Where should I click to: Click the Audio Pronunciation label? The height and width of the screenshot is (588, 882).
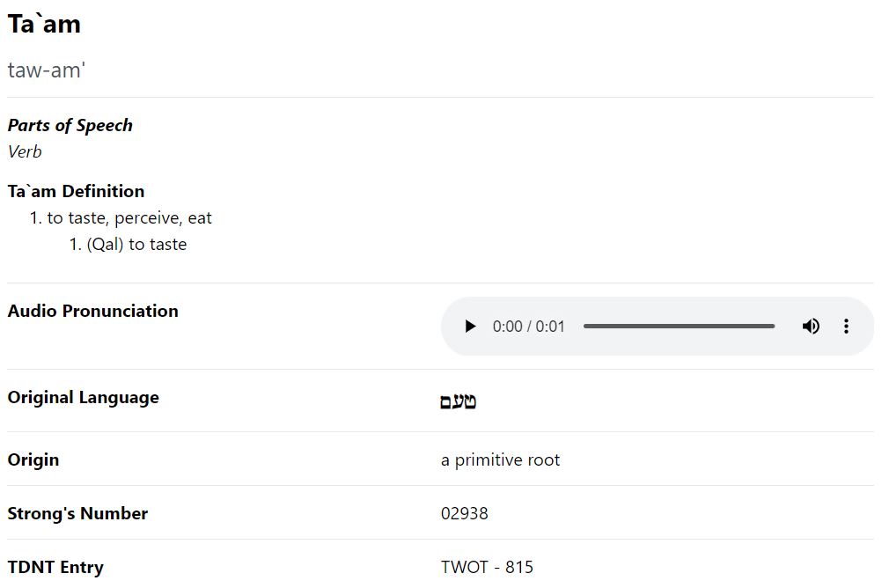(x=92, y=311)
